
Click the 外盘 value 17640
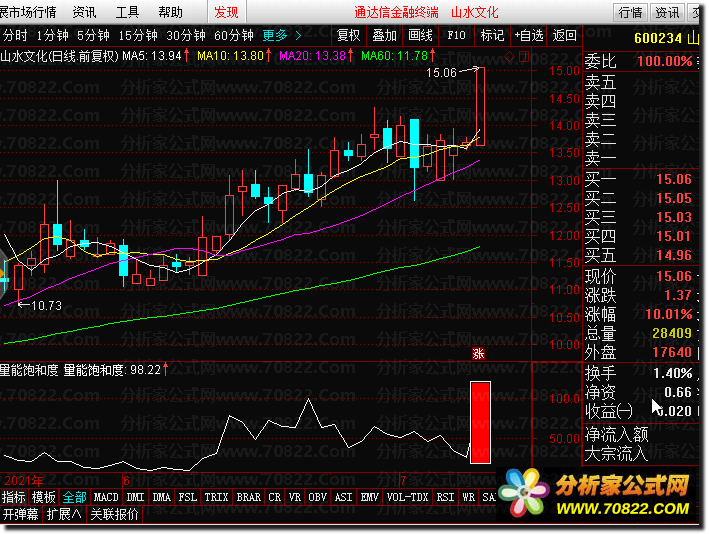coord(672,352)
